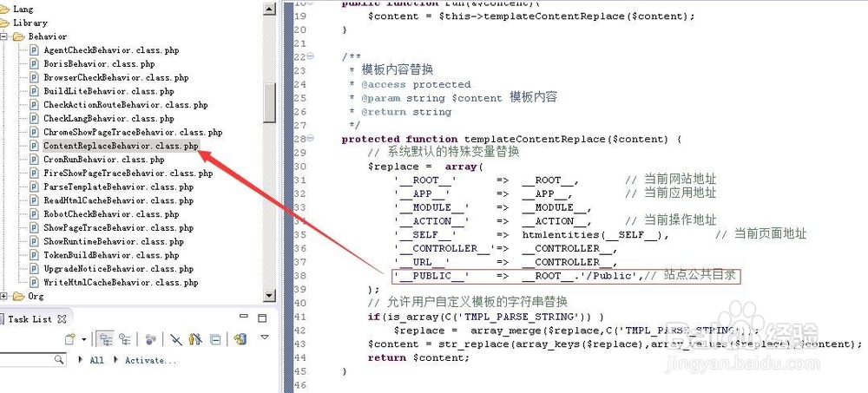The height and width of the screenshot is (393, 868).
Task: Select ContentReplaceBehavior.class.php file
Action: click(x=121, y=146)
